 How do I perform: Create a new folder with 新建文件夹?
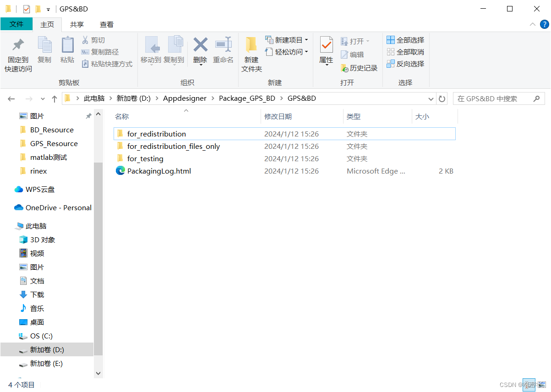[x=251, y=53]
